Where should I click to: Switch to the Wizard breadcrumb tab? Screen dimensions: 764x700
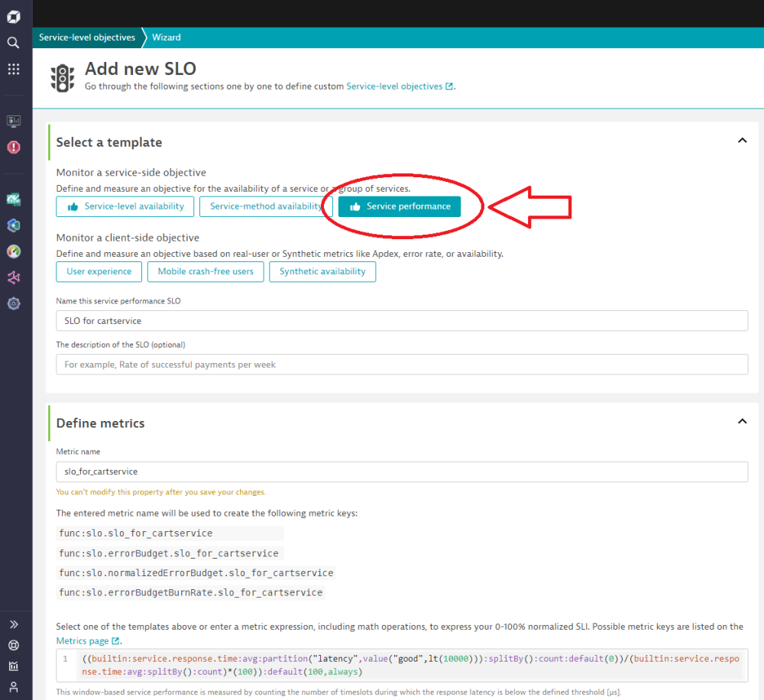tap(166, 37)
